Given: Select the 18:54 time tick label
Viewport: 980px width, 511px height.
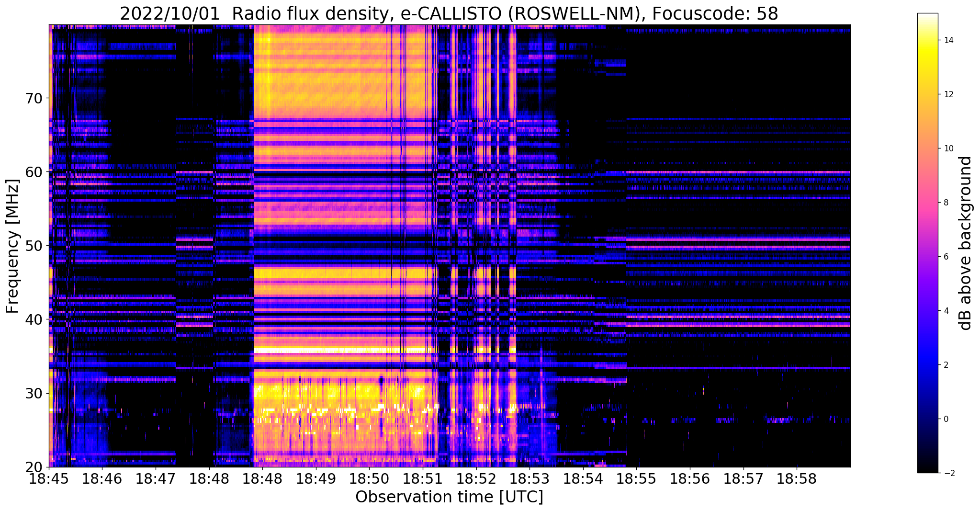Looking at the screenshot, I should click(583, 478).
